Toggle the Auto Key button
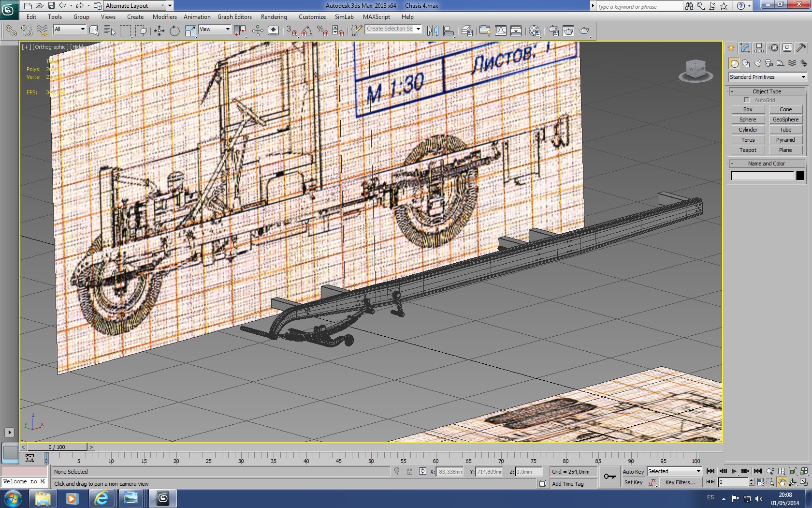This screenshot has height=508, width=812. pyautogui.click(x=633, y=472)
